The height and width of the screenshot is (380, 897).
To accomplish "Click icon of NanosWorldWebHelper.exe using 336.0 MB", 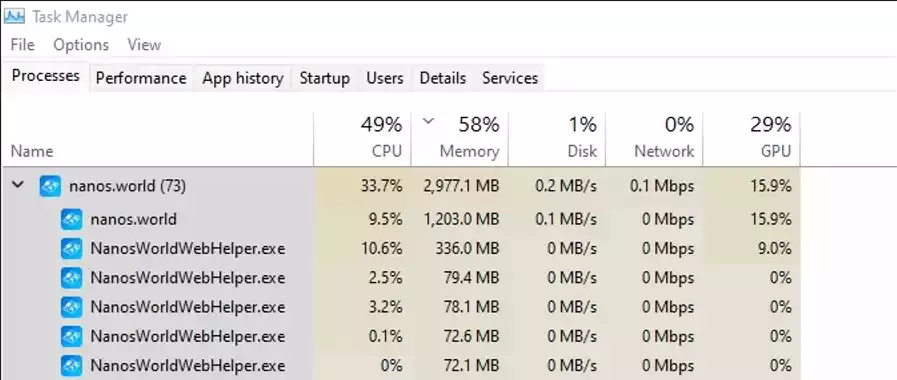I will 72,249.
